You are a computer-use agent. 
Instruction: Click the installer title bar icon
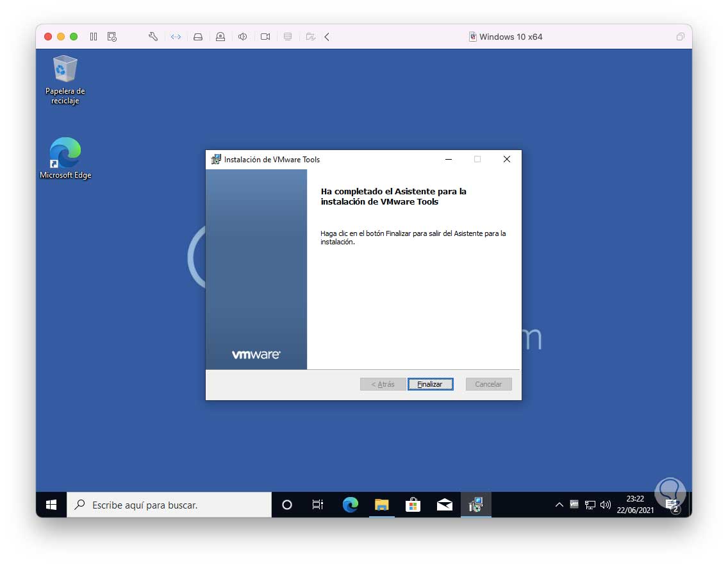216,160
